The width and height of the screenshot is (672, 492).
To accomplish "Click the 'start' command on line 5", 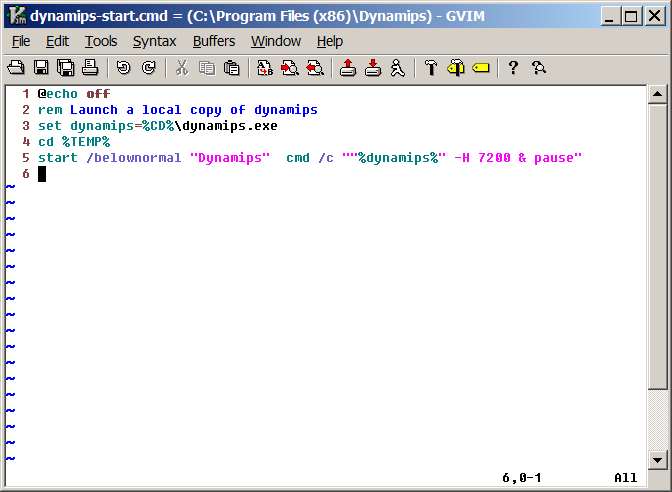I will [58, 158].
